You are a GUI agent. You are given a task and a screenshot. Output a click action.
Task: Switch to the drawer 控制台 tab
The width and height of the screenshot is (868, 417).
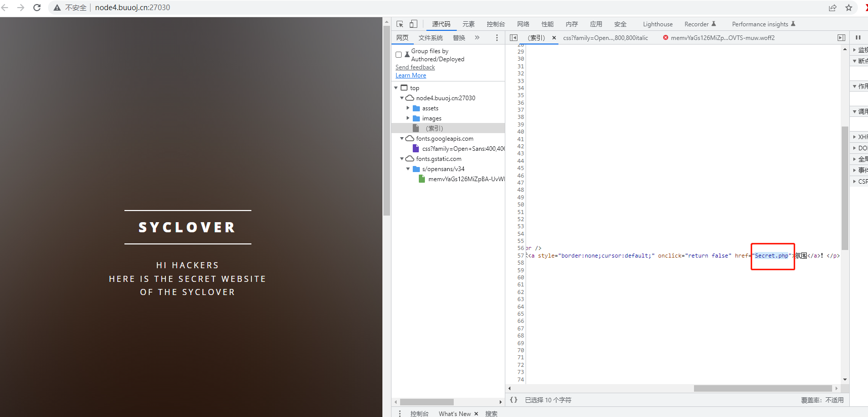click(419, 413)
